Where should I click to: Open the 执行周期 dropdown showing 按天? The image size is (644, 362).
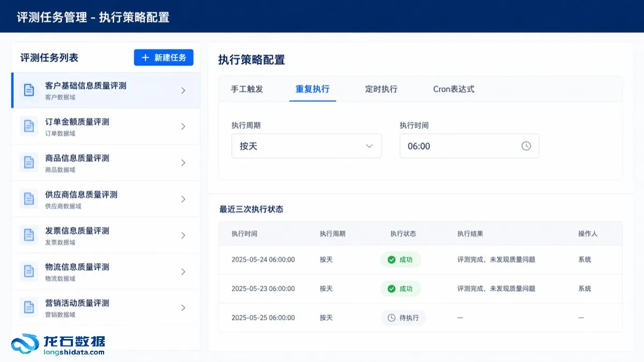pos(306,146)
